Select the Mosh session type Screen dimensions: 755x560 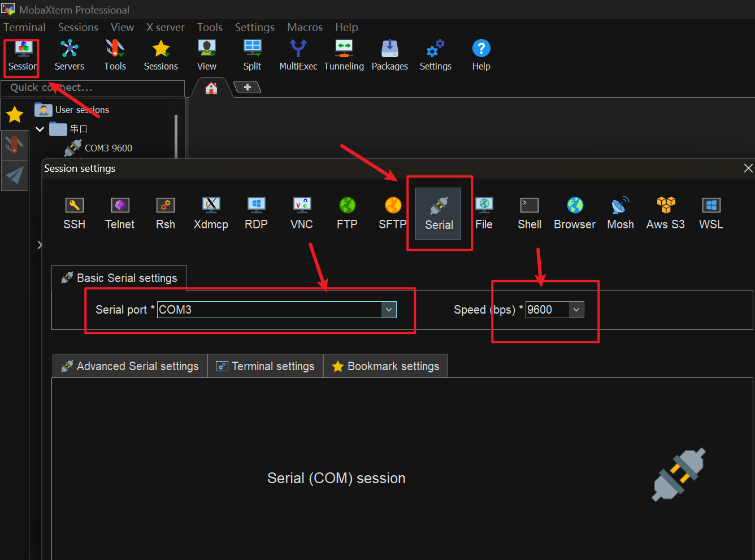click(x=621, y=214)
